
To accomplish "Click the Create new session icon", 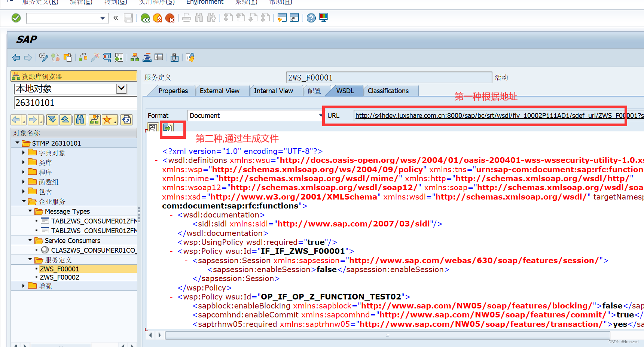I will click(x=282, y=18).
